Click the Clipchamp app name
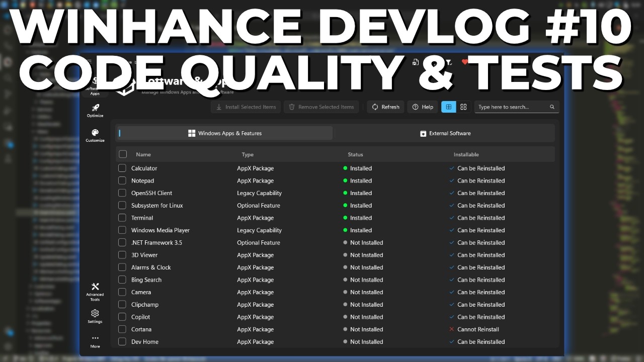The image size is (644, 362). [x=145, y=305]
